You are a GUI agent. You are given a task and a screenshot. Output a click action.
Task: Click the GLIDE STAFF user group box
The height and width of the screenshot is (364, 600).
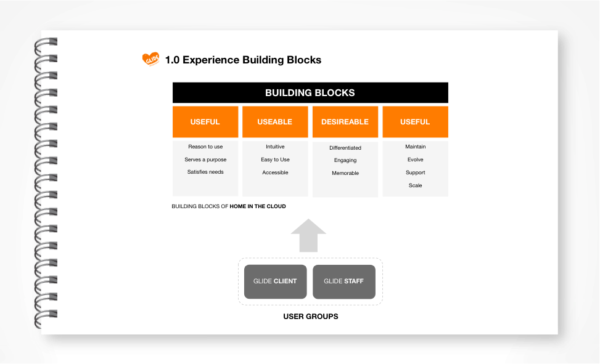344,281
